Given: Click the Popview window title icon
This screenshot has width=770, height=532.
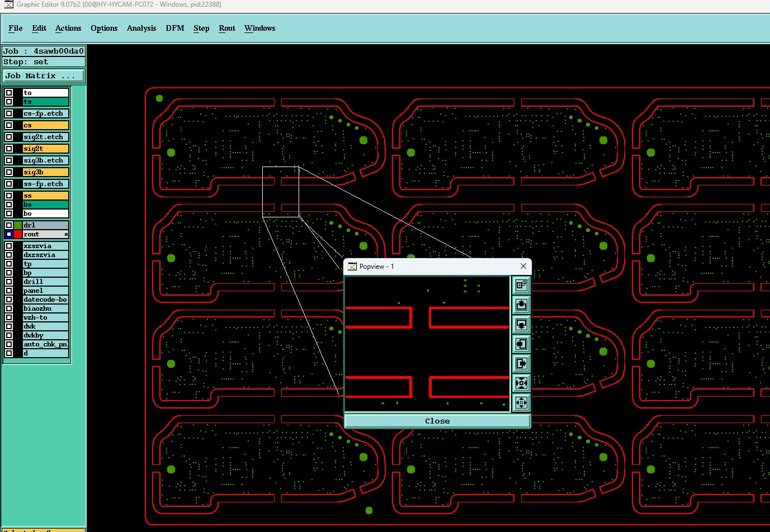Looking at the screenshot, I should [352, 267].
